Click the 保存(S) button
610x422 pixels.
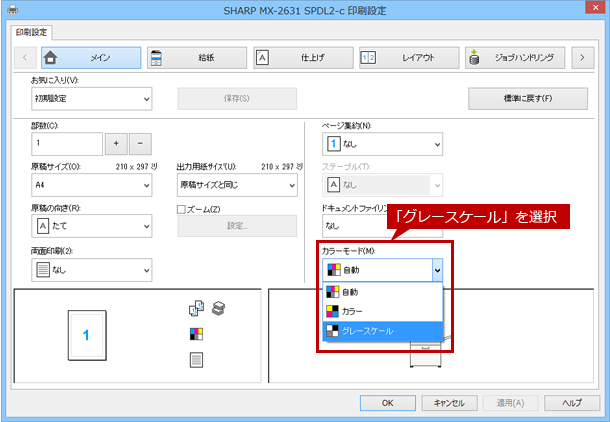[237, 98]
